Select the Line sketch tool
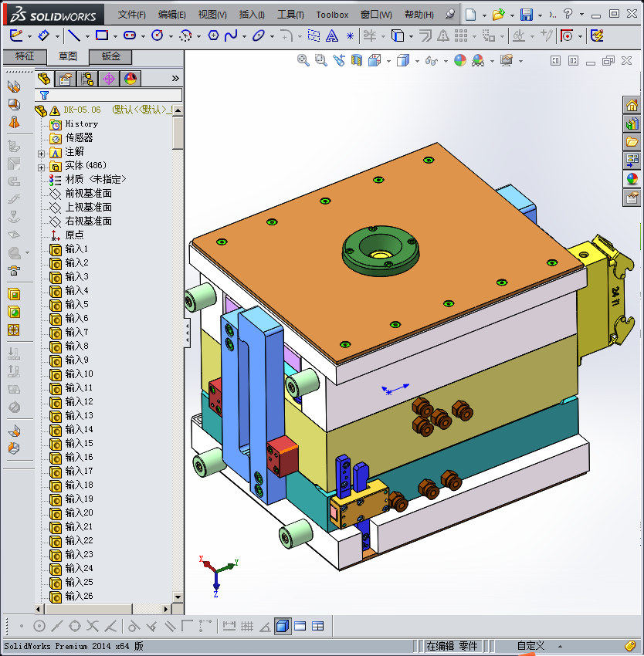Viewport: 644px width, 656px height. pyautogui.click(x=74, y=36)
